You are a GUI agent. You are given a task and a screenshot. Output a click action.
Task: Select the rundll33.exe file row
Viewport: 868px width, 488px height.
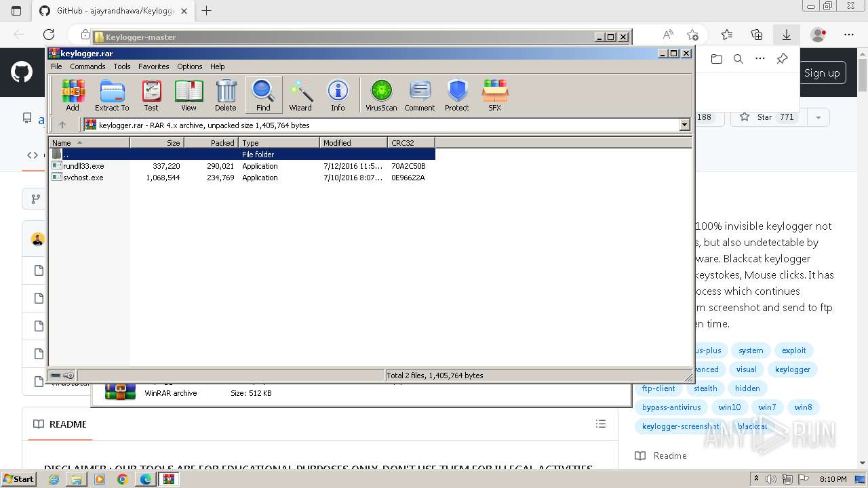[242, 166]
